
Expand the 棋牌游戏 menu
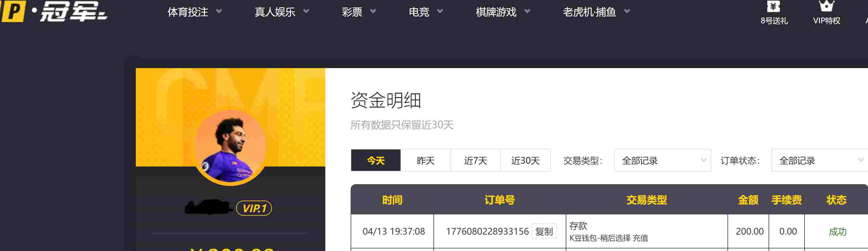click(503, 12)
